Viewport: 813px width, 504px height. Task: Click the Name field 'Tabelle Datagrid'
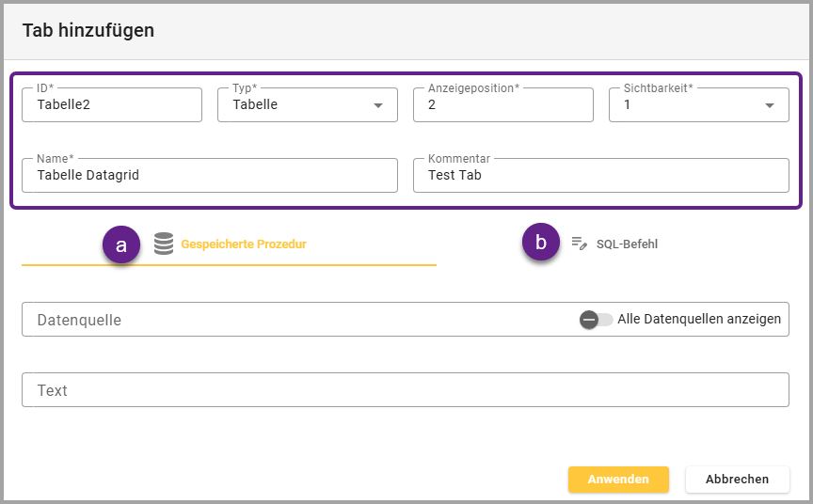209,175
